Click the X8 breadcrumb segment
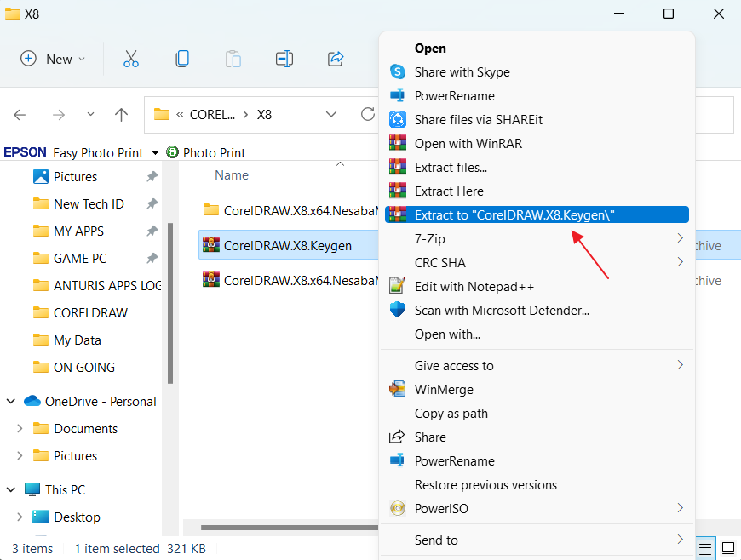741x560 pixels. pyautogui.click(x=264, y=115)
